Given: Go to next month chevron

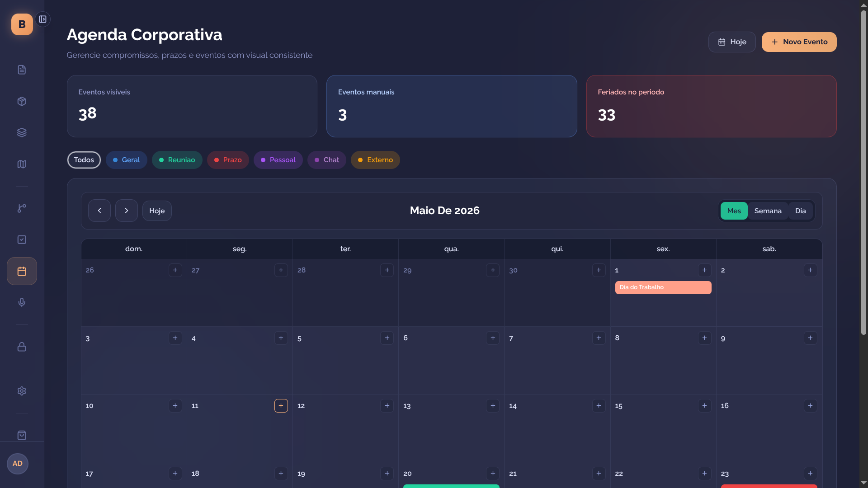Looking at the screenshot, I should pyautogui.click(x=127, y=211).
